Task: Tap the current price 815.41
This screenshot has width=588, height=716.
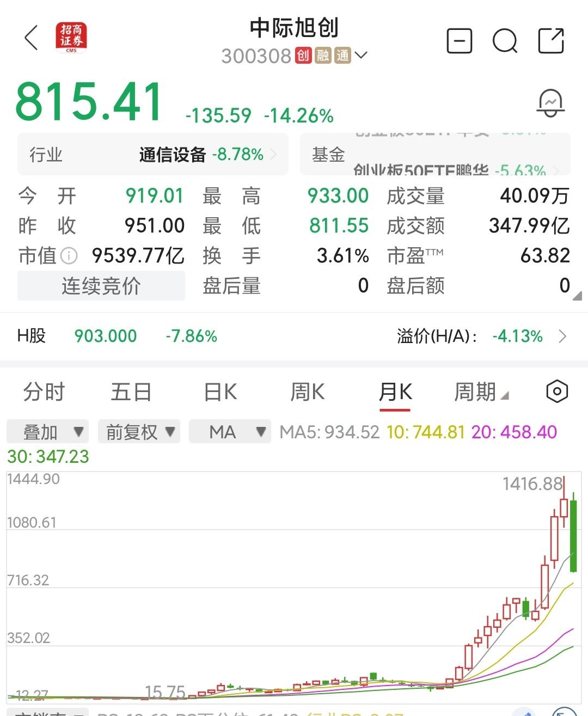Action: (89, 101)
